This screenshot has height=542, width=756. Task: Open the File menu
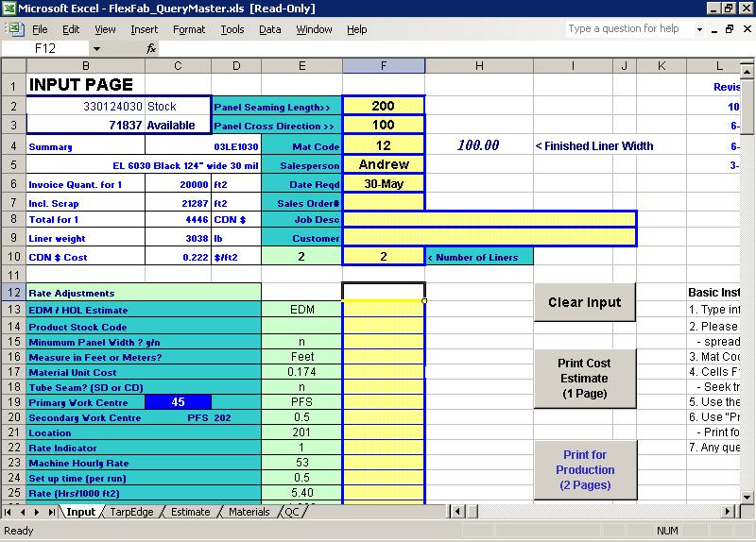pos(40,29)
